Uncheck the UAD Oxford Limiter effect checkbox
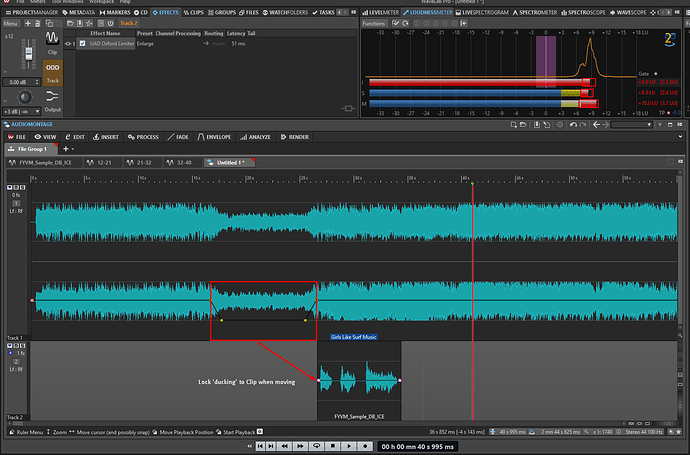This screenshot has height=455, width=690. [x=83, y=44]
